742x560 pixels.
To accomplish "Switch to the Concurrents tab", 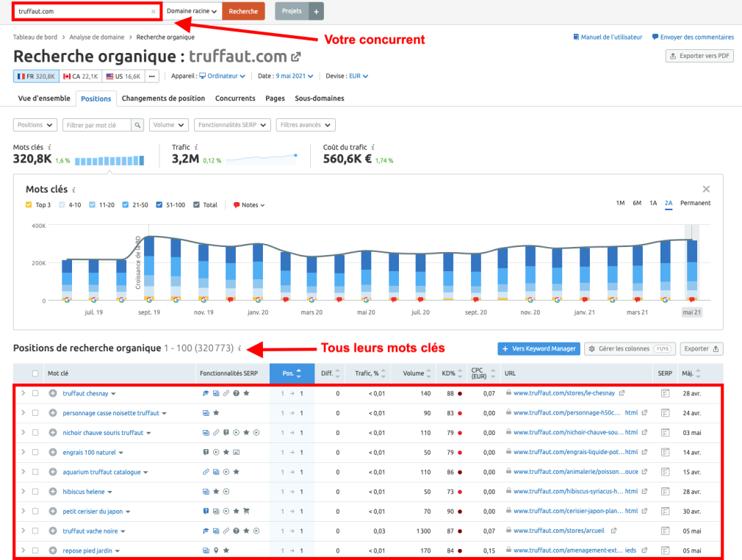I will click(x=235, y=98).
